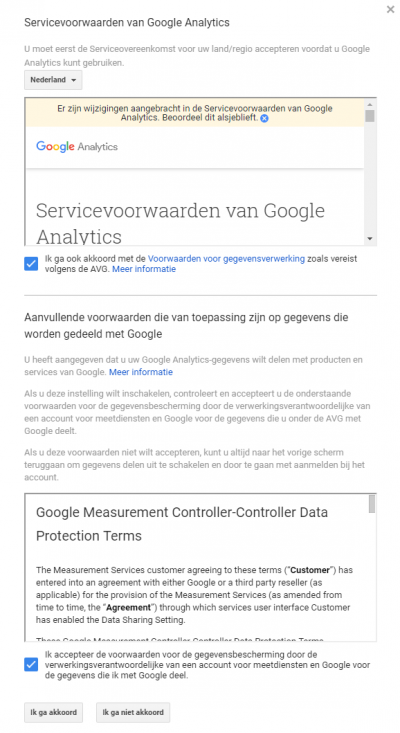The image size is (400, 733).
Task: Click the dropdown arrow next to Nederland
Action: 73,80
